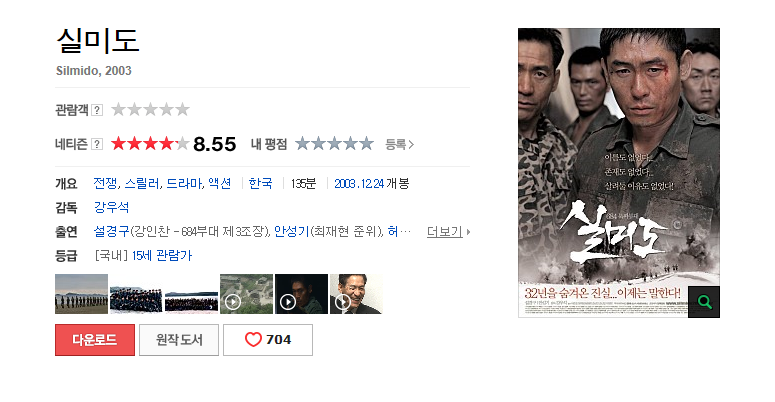This screenshot has width=775, height=402.
Task: Play the aerial village video thumbnail
Action: tap(246, 294)
